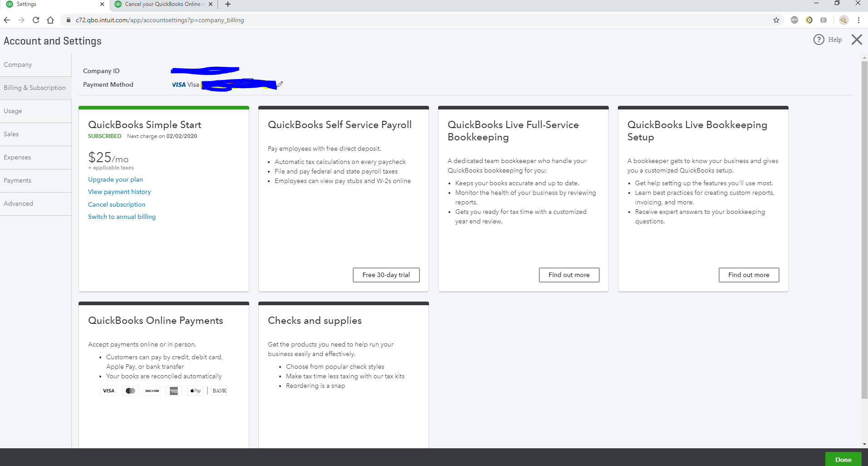Switch to the Sales settings tab
The image size is (868, 466).
(36, 134)
